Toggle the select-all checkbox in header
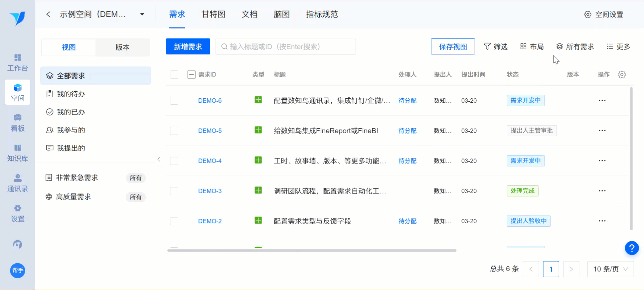Screen dimensions: 644x290 pos(174,75)
